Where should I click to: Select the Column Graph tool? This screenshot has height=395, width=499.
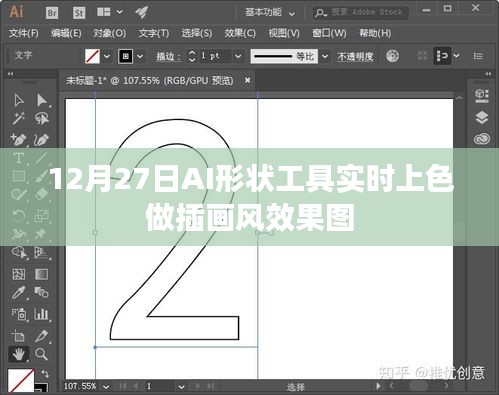41,314
